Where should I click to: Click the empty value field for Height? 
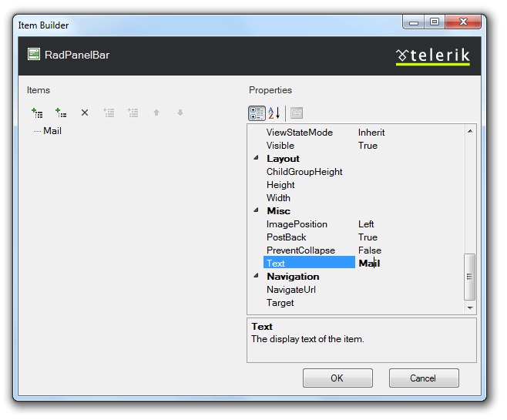click(x=410, y=185)
